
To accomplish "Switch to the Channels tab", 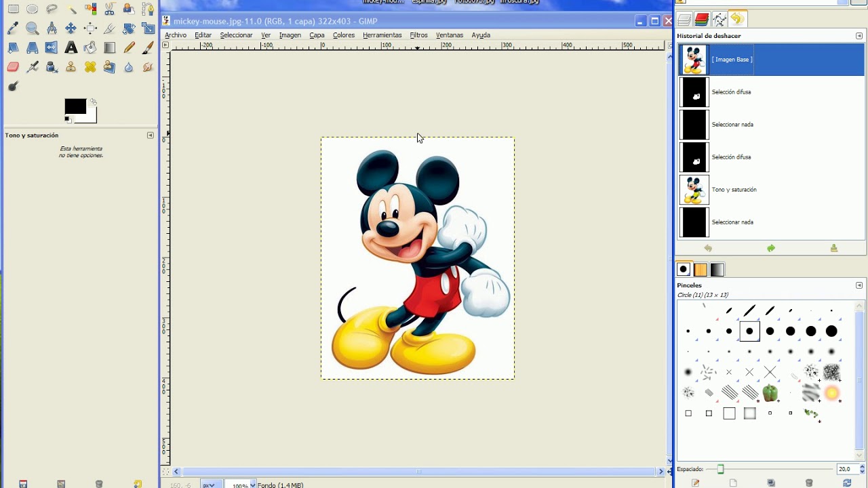I will click(702, 19).
